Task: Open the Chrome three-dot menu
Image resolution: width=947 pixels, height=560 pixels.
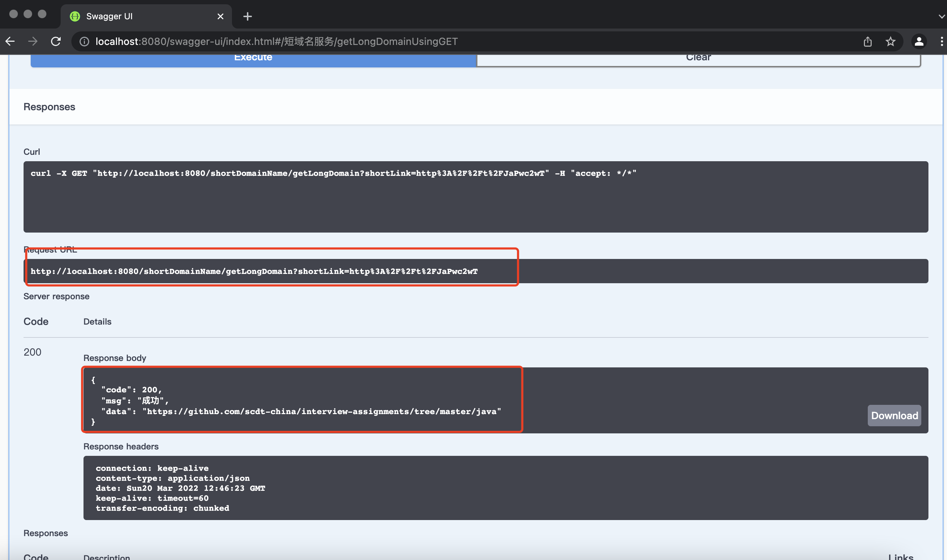Action: coord(942,41)
